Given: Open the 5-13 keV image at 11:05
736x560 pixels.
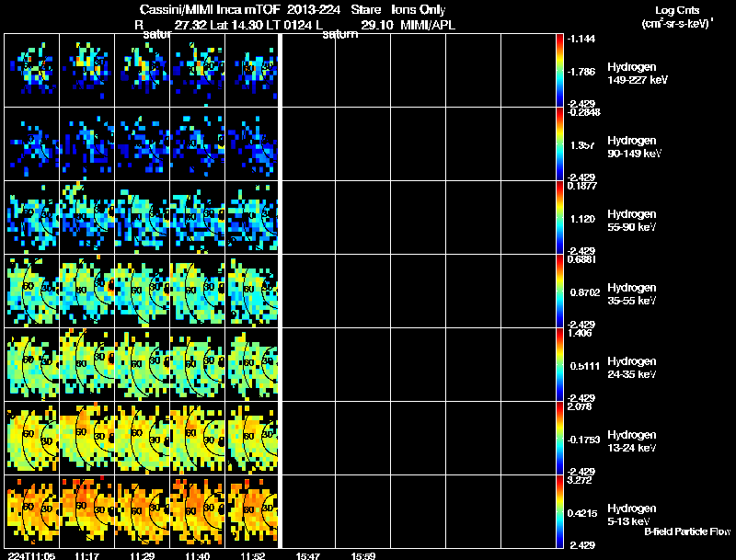Looking at the screenshot, I should pos(32,511).
